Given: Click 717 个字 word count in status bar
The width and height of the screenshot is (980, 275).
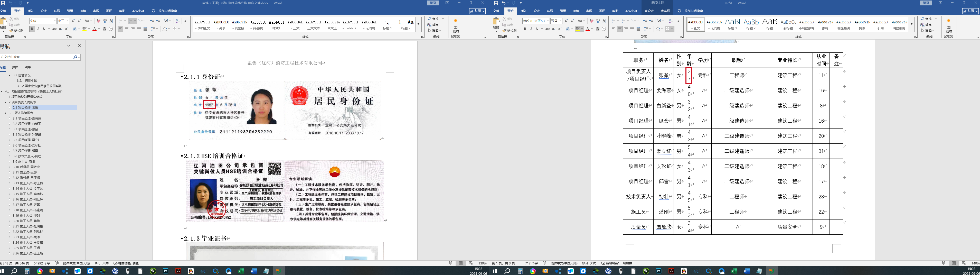Looking at the screenshot, I should [x=531, y=263].
